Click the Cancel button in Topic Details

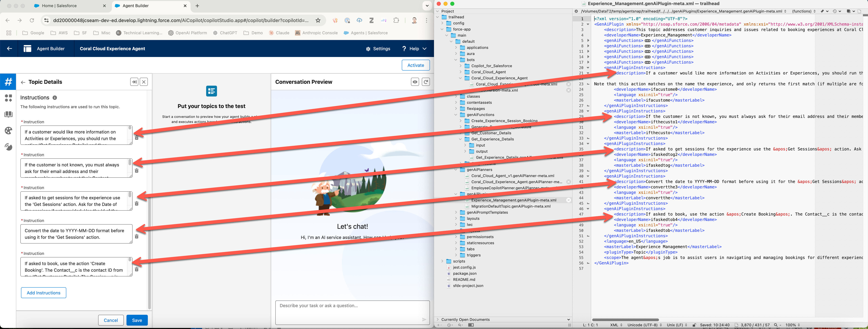point(111,320)
